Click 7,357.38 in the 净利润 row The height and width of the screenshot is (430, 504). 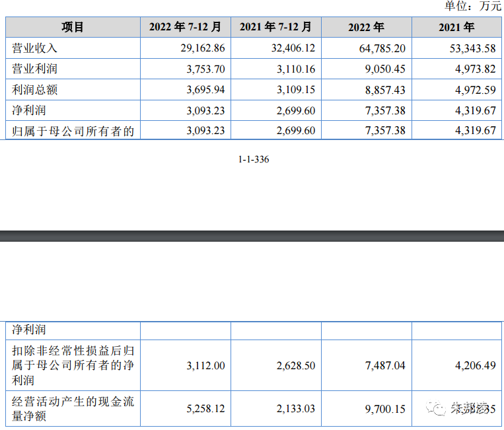385,110
